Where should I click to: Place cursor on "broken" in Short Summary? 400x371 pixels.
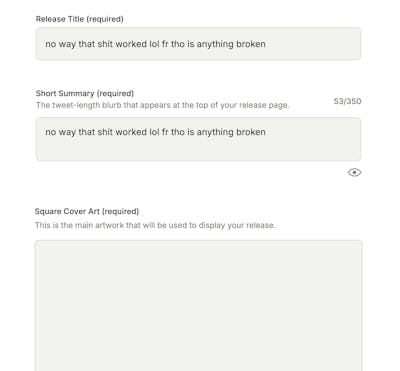[251, 132]
